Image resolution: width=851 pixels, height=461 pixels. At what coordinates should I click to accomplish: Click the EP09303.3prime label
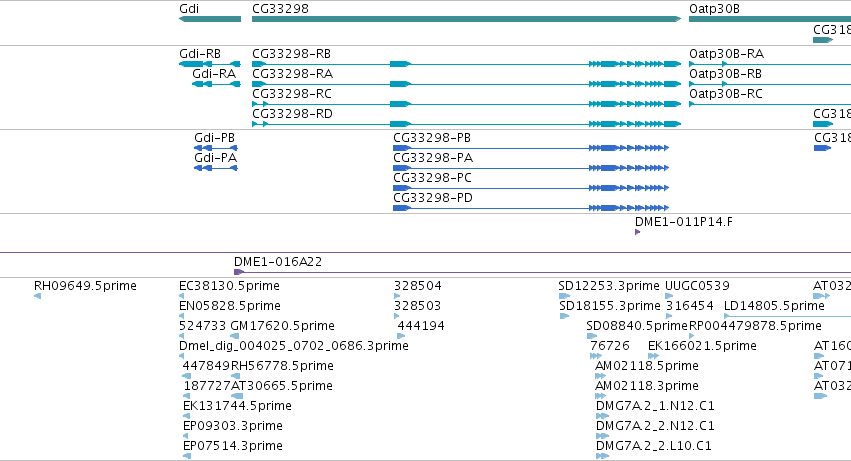point(233,426)
